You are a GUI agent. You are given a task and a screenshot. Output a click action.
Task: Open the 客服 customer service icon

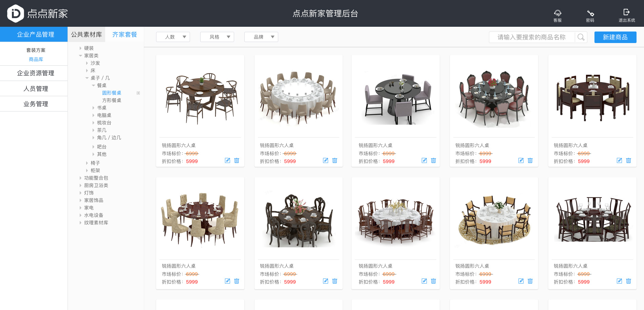557,13
